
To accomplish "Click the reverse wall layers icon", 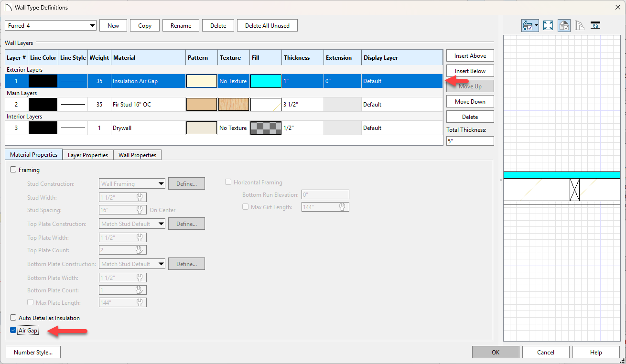I will click(595, 25).
